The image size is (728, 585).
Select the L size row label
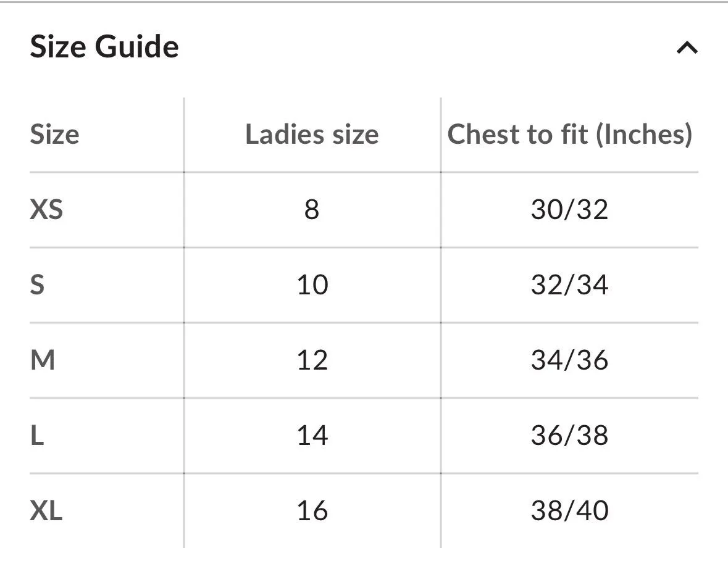[x=37, y=436]
